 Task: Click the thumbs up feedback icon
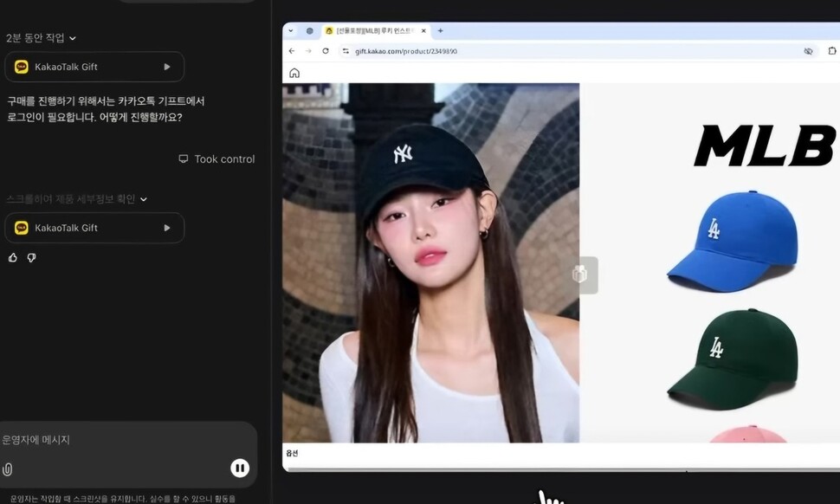pos(12,257)
